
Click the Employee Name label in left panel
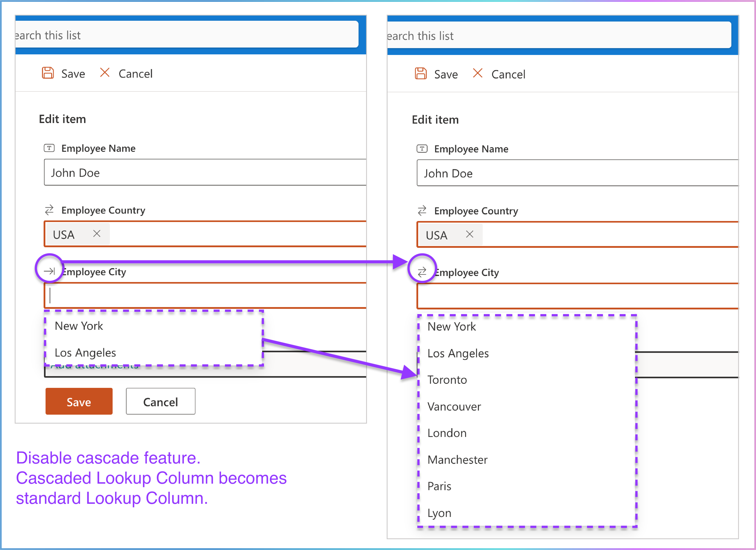tap(98, 148)
